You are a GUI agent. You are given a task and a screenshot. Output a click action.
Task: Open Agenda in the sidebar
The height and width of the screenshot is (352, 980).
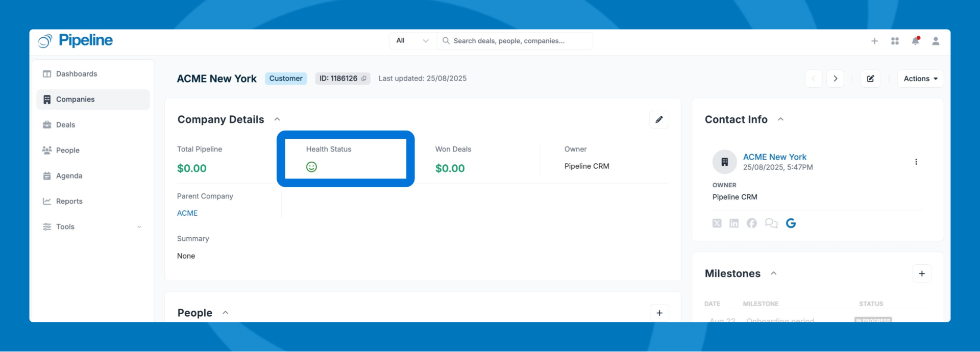point(93,176)
